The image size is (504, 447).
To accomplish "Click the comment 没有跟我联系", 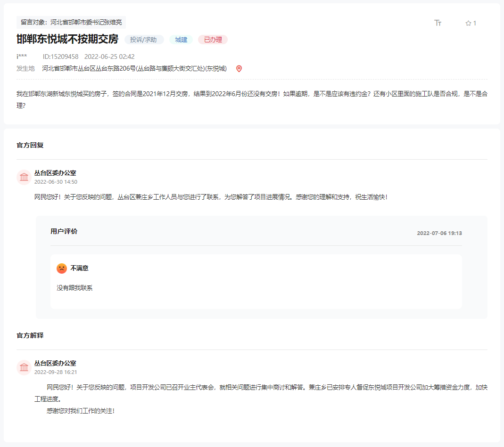I will tap(74, 288).
